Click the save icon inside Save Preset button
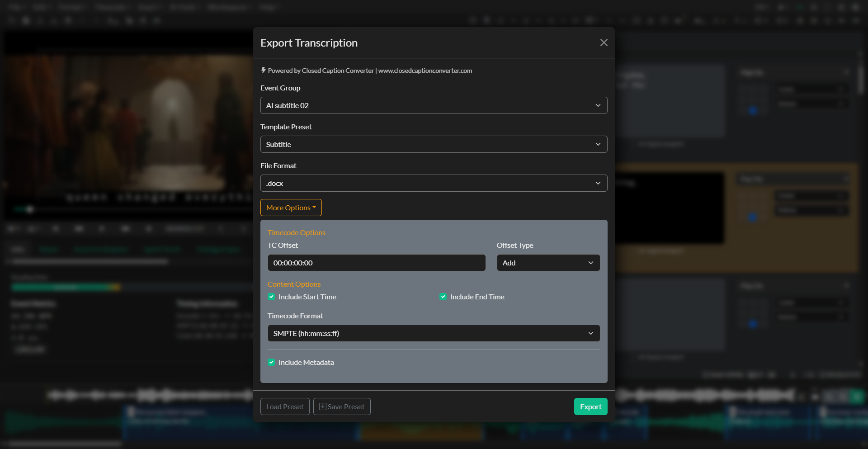868x449 pixels. [323, 406]
